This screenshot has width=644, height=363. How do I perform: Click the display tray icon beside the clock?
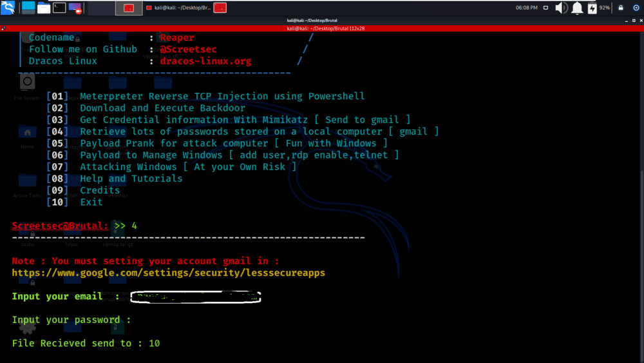tap(545, 7)
